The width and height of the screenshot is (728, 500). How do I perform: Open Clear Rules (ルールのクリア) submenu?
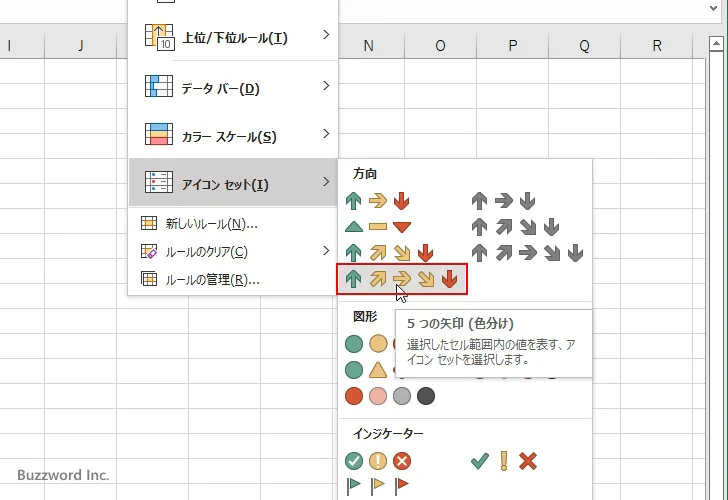pos(234,251)
